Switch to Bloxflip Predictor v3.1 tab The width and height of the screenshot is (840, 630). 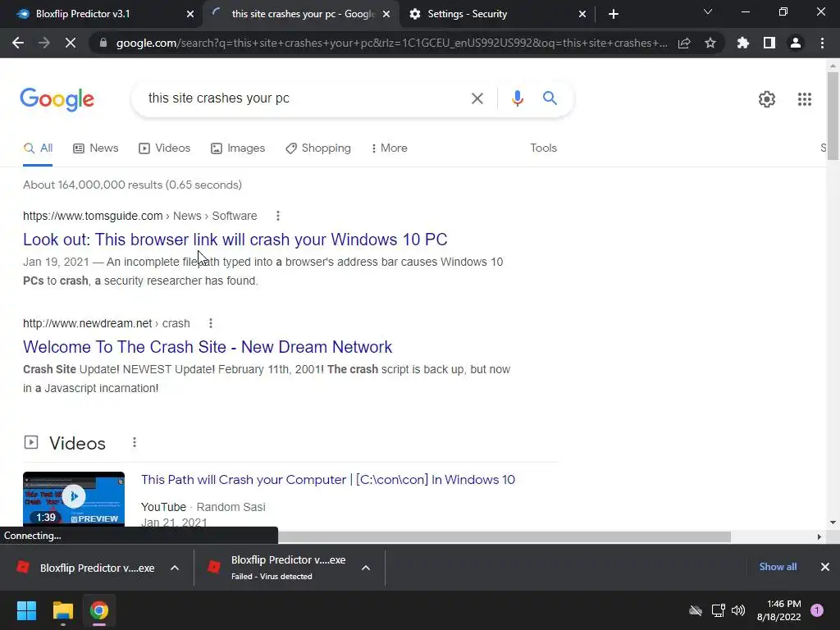102,14
